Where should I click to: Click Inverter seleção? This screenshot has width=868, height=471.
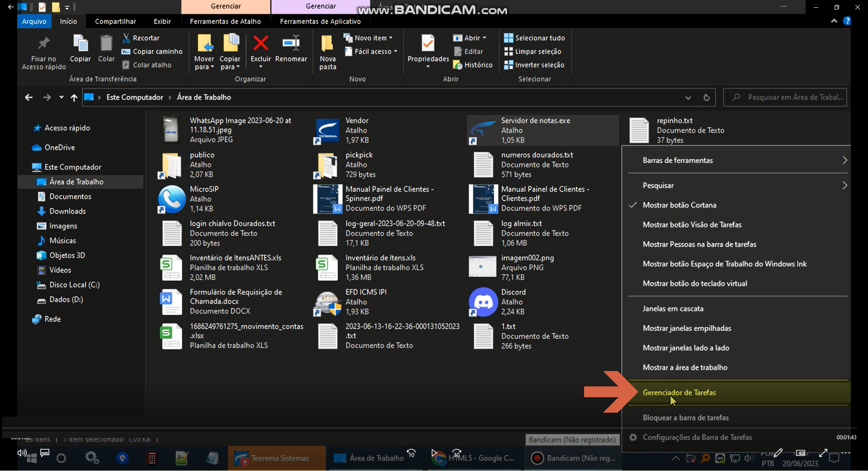pyautogui.click(x=534, y=65)
